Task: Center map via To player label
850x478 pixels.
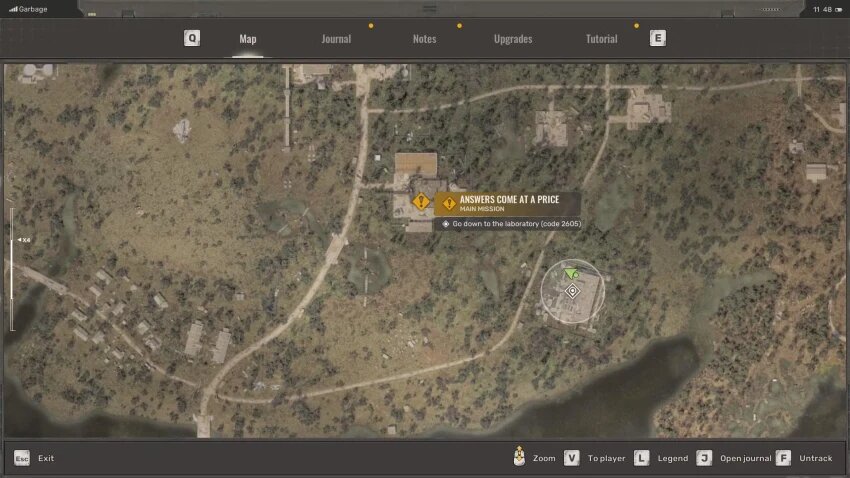Action: click(x=606, y=458)
